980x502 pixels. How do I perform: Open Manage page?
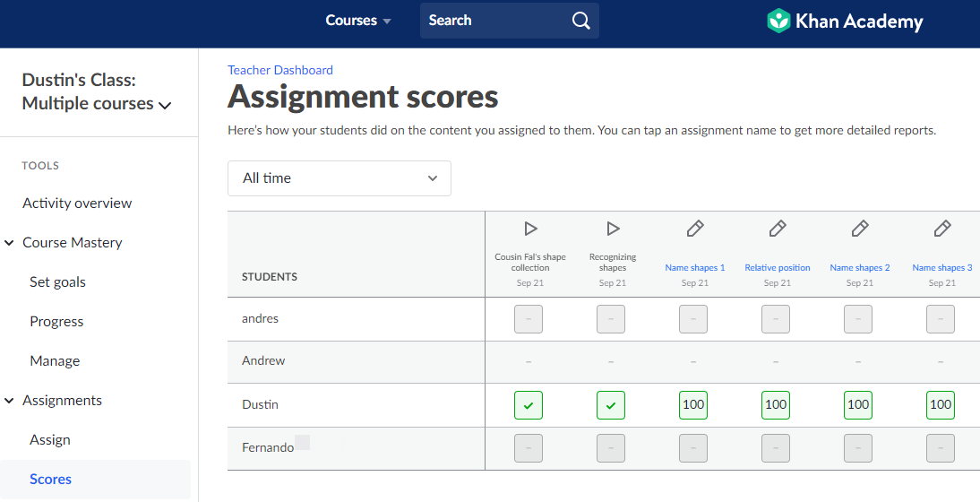(55, 360)
